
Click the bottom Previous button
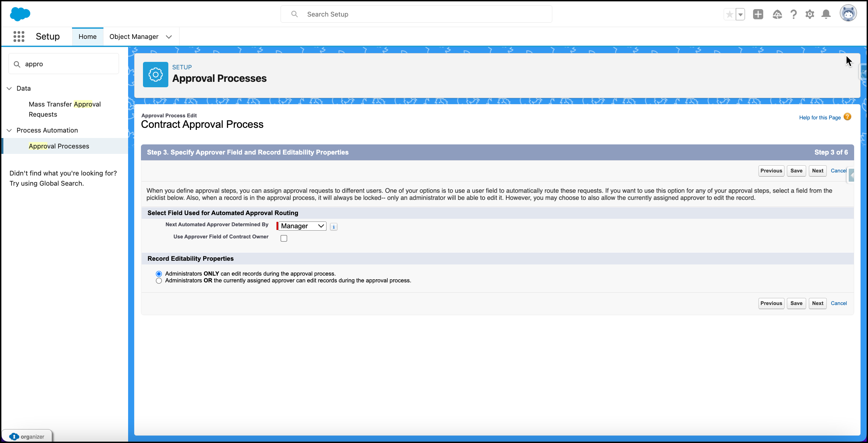(771, 303)
